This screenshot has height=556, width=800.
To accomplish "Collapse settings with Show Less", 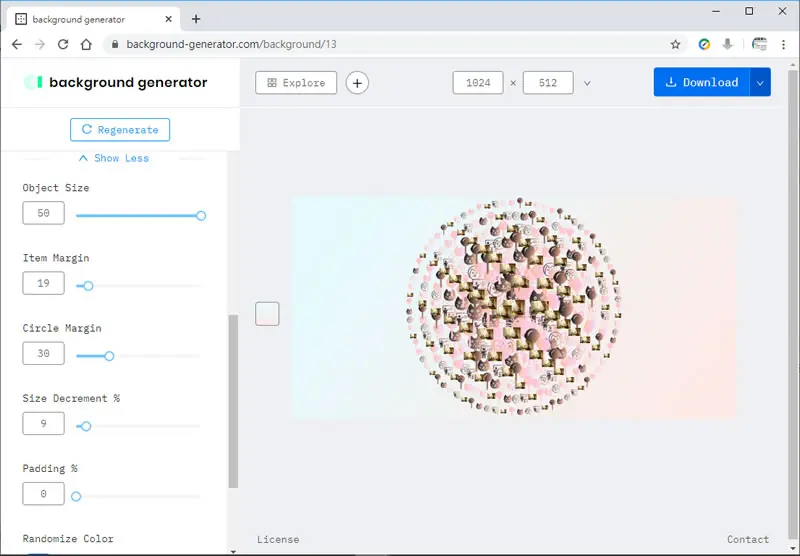I will [x=114, y=158].
